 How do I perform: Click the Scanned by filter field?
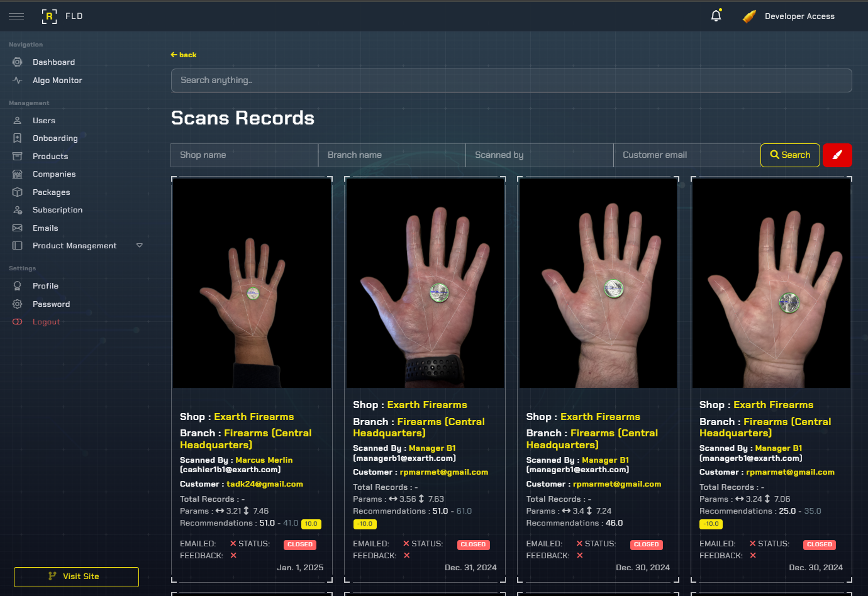pos(540,155)
